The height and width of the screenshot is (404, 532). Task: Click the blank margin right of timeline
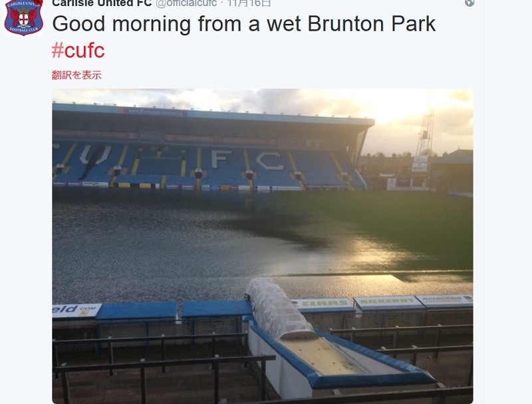(508, 203)
